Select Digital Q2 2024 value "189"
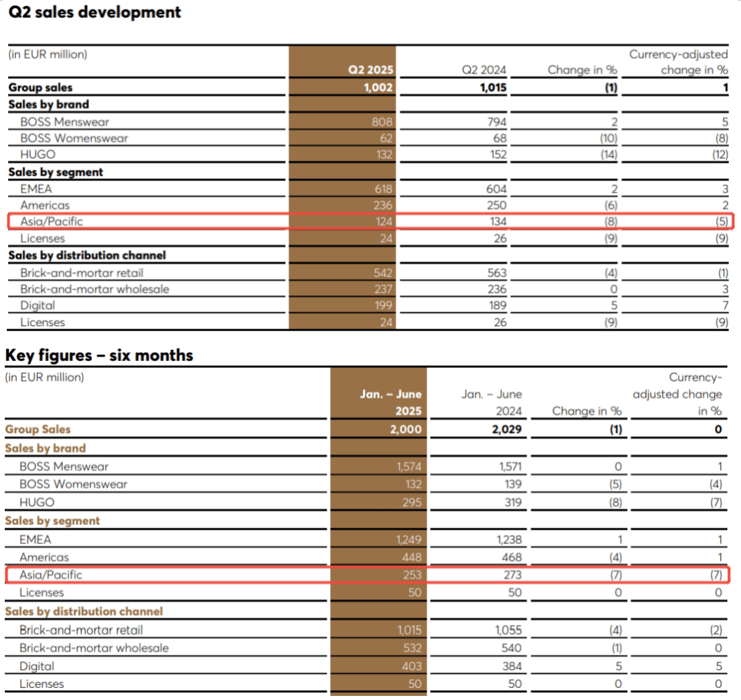 [x=497, y=305]
